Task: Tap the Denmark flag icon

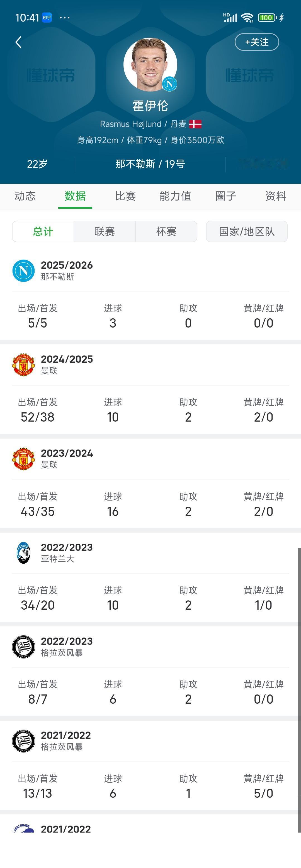Action: point(195,124)
